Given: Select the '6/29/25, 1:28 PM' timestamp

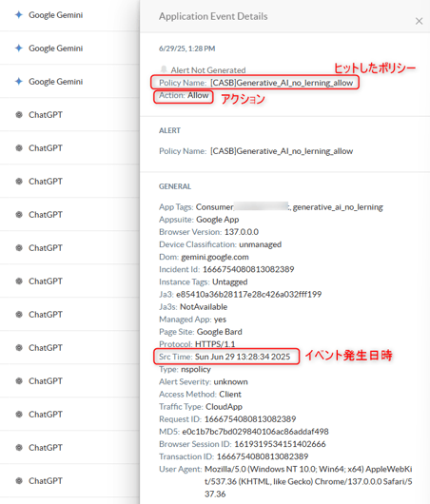Looking at the screenshot, I should point(186,48).
